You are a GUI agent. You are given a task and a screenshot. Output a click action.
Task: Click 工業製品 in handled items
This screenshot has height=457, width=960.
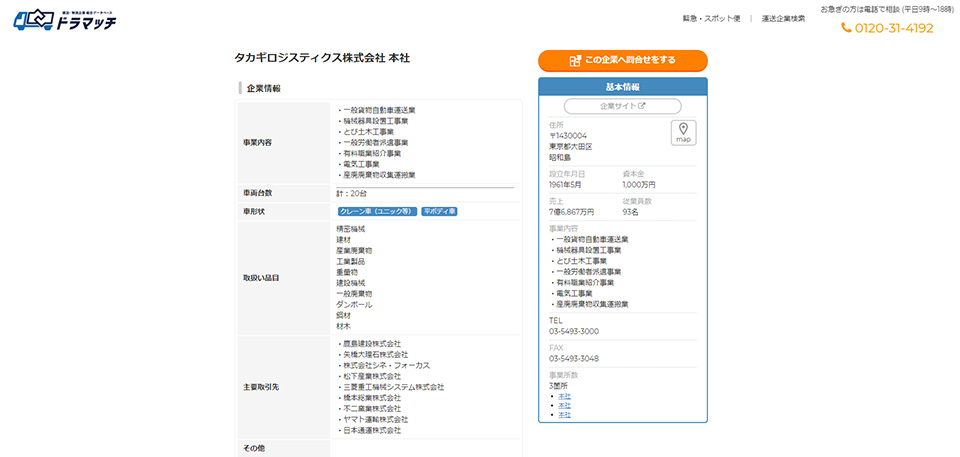(351, 262)
